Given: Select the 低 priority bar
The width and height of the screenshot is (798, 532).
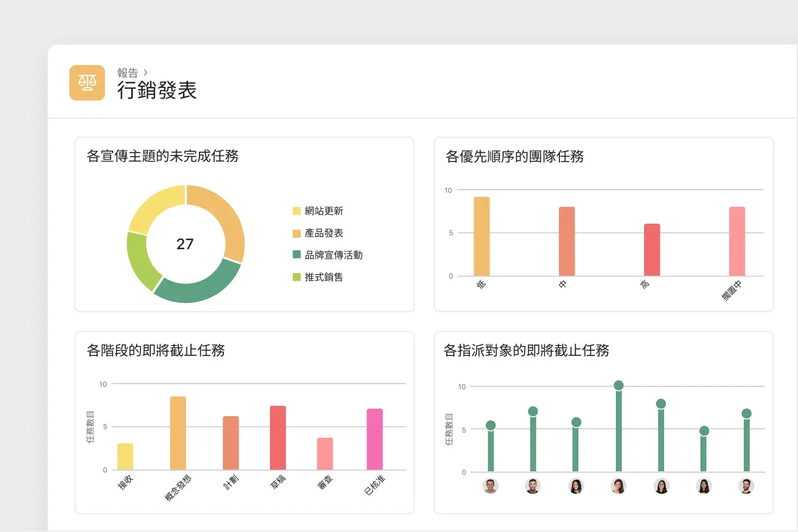Looking at the screenshot, I should point(481,236).
